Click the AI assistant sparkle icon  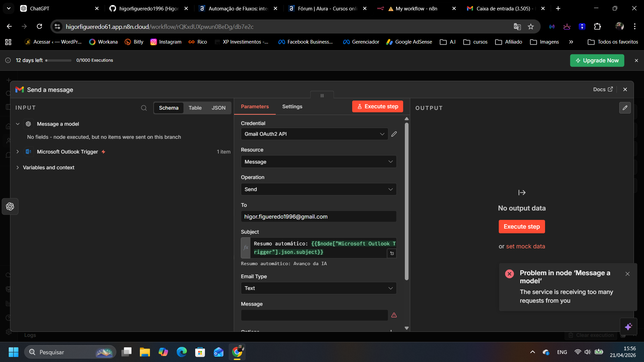[x=628, y=326]
